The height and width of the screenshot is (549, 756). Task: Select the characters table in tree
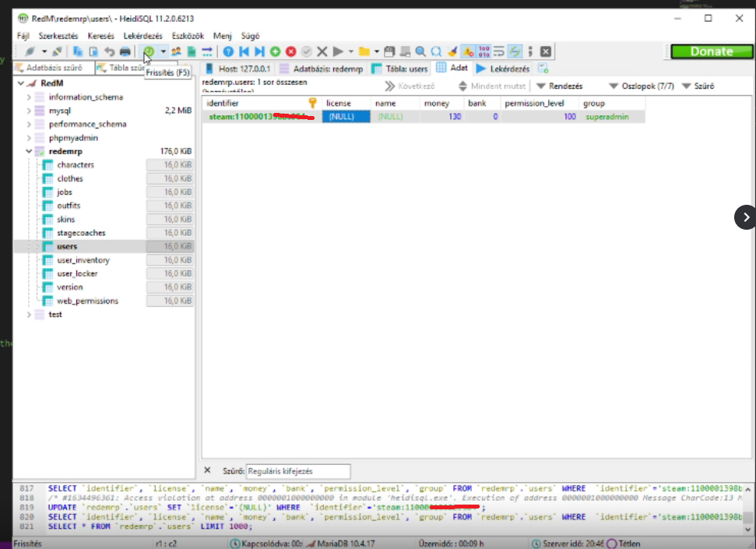coord(76,165)
